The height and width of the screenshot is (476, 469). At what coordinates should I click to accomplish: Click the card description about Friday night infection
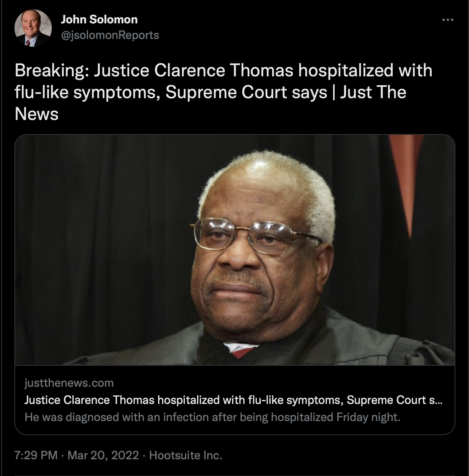click(212, 417)
